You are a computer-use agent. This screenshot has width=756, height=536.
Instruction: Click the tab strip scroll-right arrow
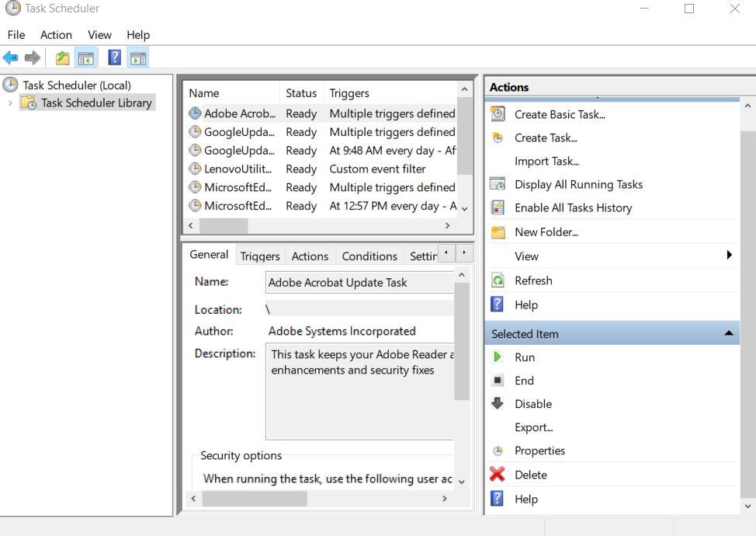click(x=464, y=252)
